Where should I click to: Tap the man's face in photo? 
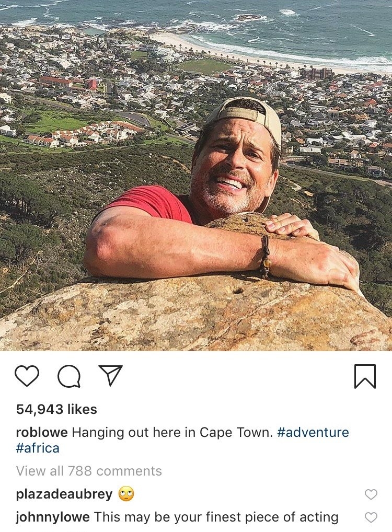234,163
